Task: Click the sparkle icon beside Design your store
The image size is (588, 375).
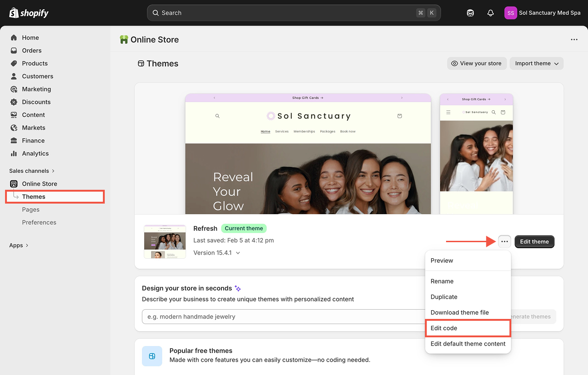Action: (237, 289)
